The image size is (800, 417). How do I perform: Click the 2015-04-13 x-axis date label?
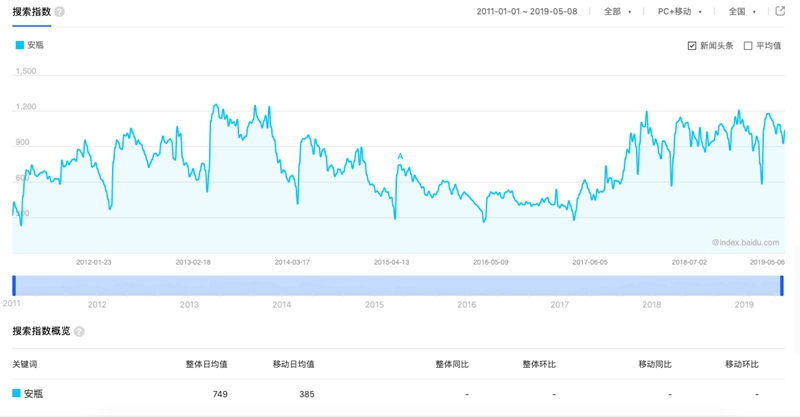pyautogui.click(x=391, y=262)
